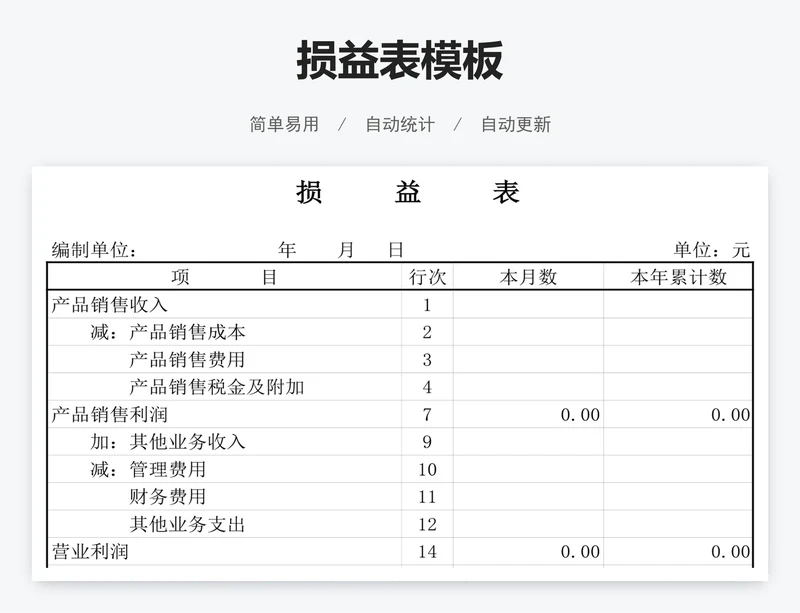Click row number 10 in 行次 column

pos(428,470)
